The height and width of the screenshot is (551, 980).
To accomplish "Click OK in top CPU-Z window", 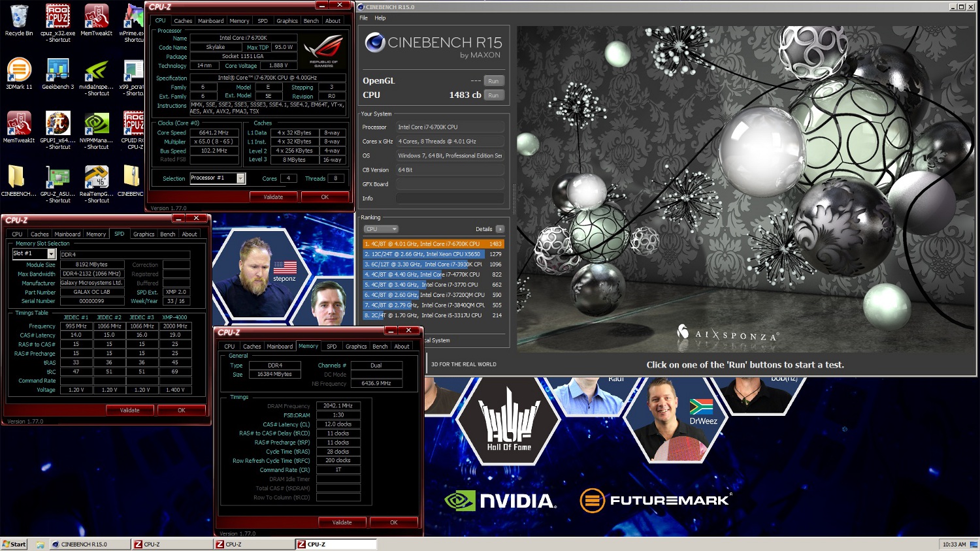I will click(x=325, y=197).
